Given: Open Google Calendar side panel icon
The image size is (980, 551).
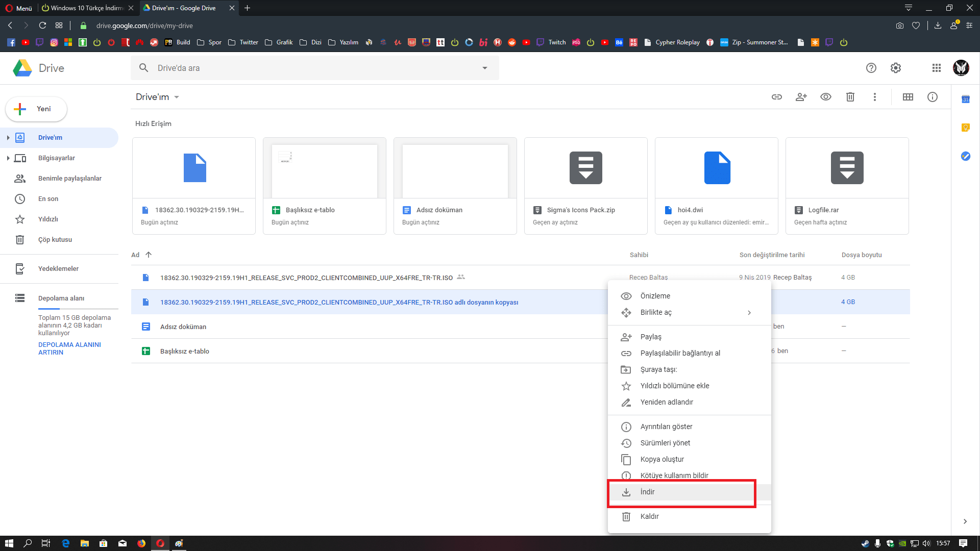Looking at the screenshot, I should pos(965,99).
